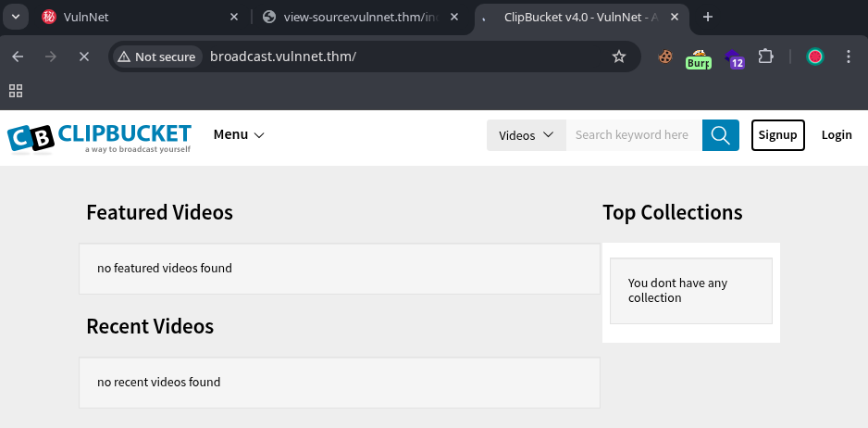
Task: Focus the Search keyword here field
Action: tap(633, 135)
